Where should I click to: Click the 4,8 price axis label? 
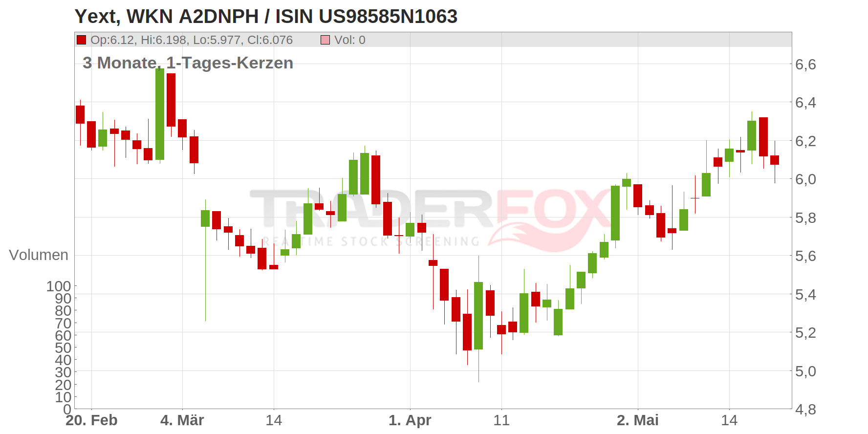(x=805, y=410)
